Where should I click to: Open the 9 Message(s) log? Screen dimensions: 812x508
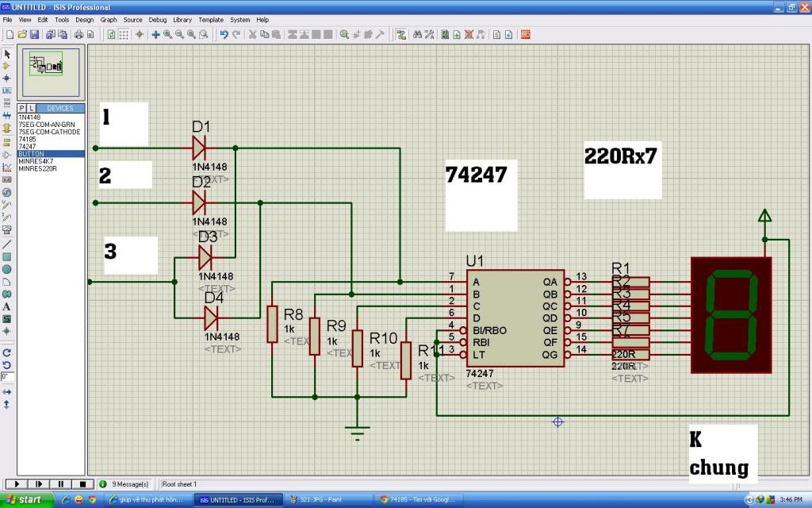[124, 484]
